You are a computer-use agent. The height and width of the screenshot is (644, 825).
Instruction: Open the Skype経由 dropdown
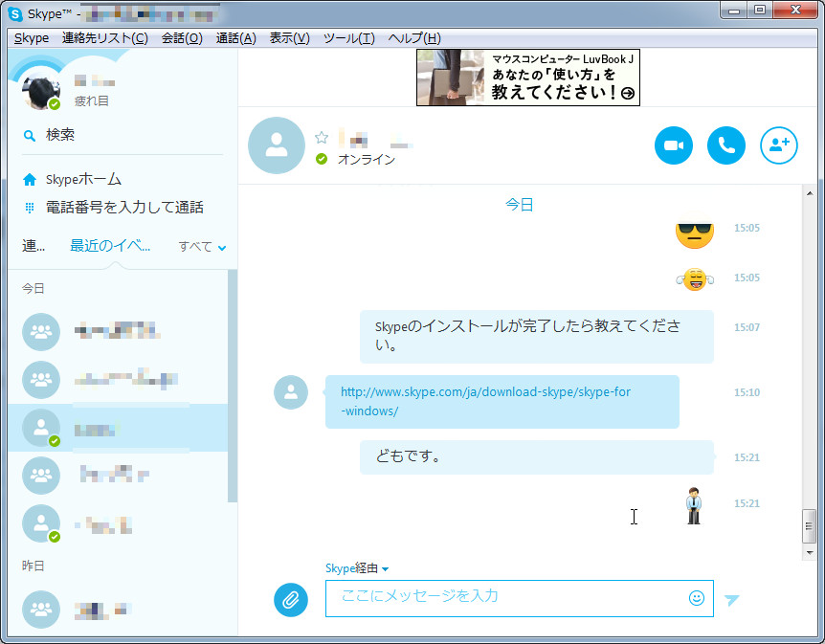354,567
